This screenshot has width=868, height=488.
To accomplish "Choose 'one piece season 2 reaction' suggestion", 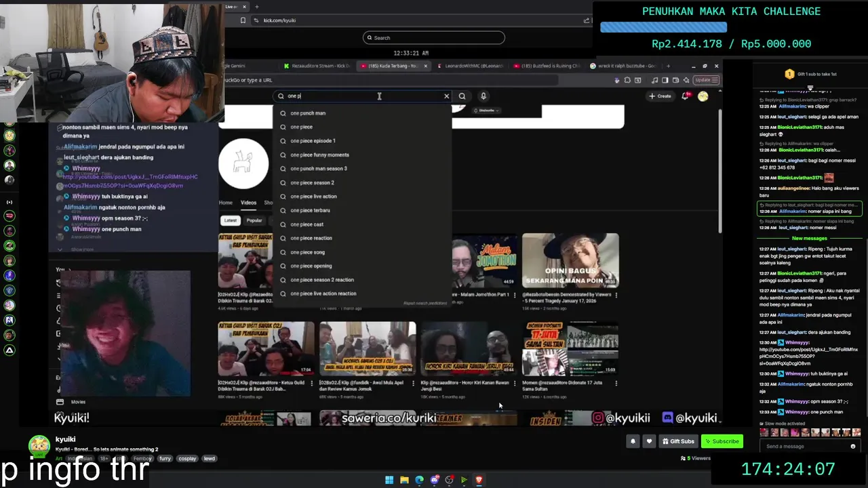I will coord(362,280).
